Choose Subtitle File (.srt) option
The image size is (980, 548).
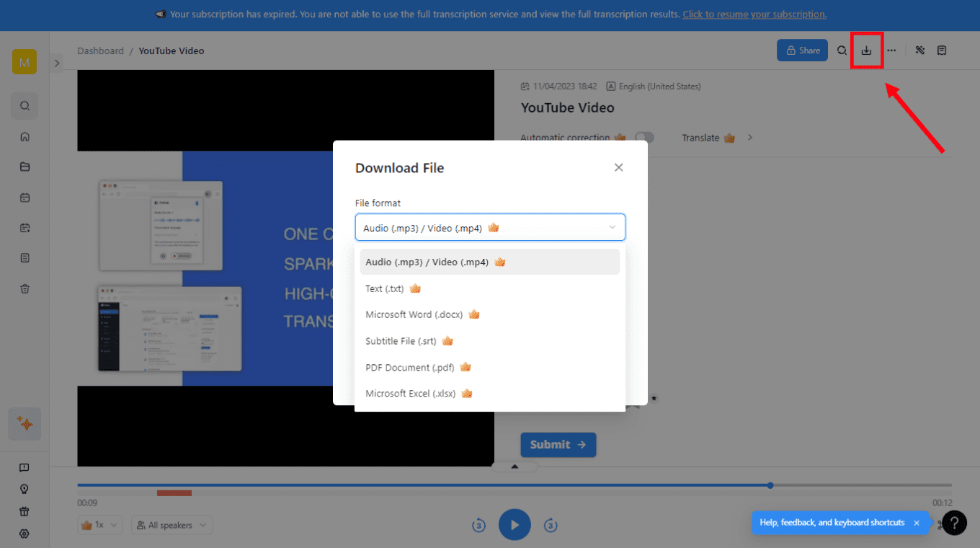(400, 341)
